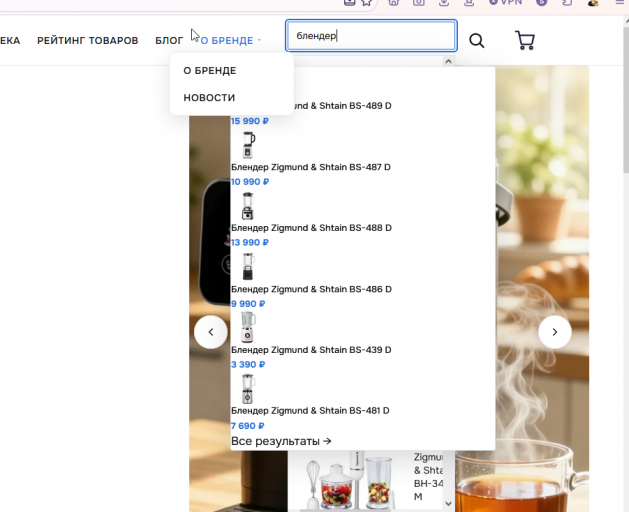Open result Блендер Zigmund & Shtain BS-488 D
Screen dimensions: 629x512
tap(311, 228)
